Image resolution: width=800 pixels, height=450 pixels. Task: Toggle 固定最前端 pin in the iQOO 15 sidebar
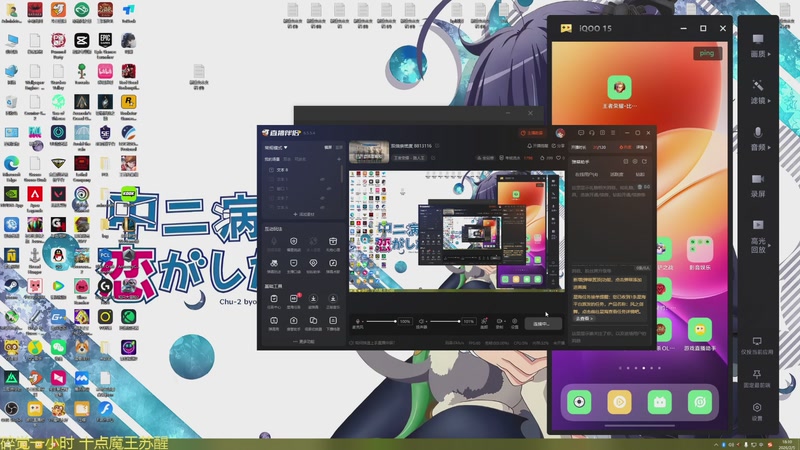point(757,379)
